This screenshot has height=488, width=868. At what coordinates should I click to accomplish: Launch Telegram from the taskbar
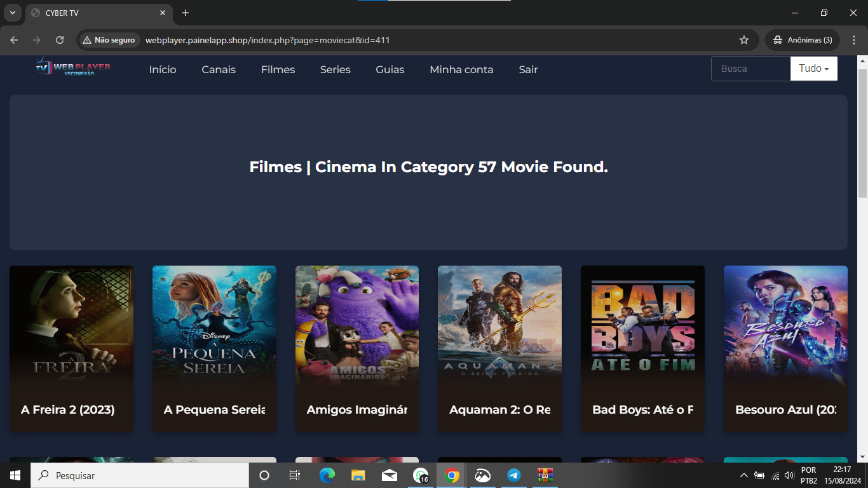(513, 475)
